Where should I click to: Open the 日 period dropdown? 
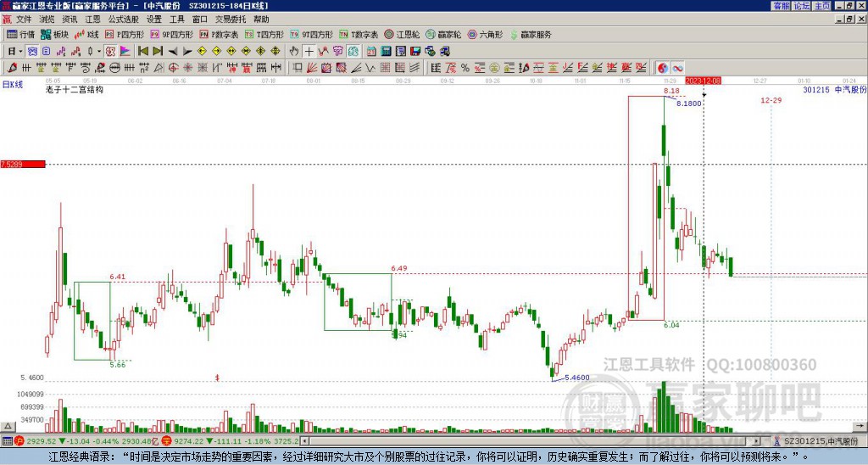pyautogui.click(x=14, y=52)
